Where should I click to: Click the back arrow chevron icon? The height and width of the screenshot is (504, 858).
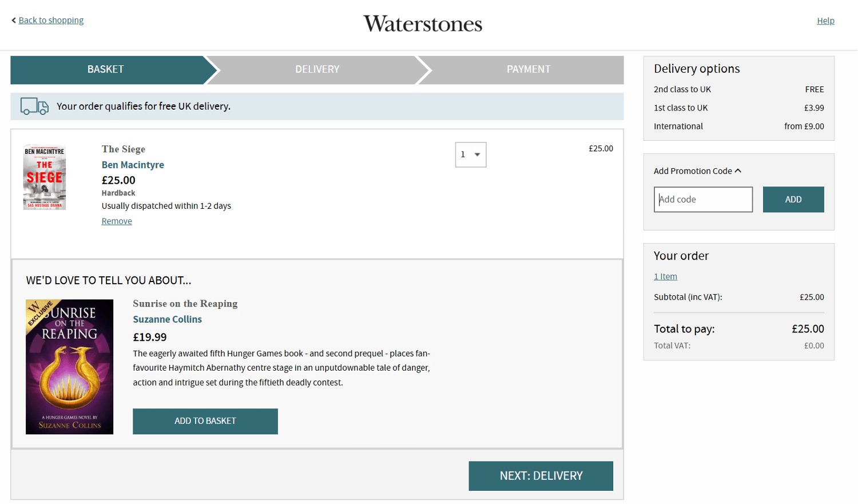click(14, 20)
